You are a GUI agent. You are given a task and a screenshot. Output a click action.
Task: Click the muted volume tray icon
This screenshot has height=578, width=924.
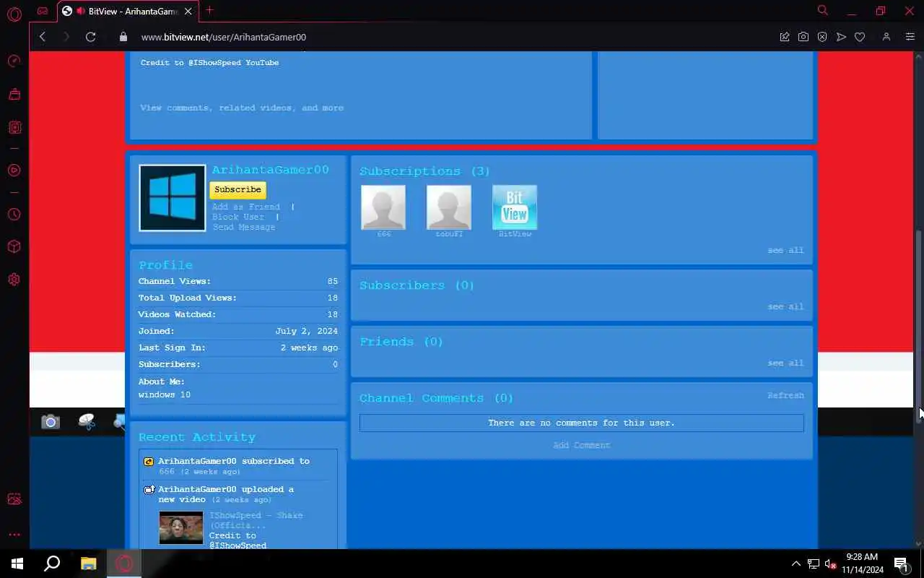point(831,564)
